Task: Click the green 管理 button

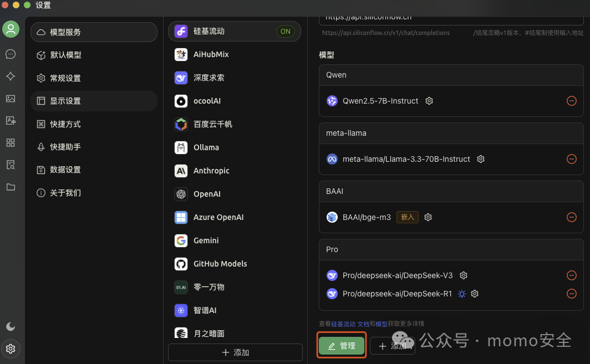Action: pos(342,346)
